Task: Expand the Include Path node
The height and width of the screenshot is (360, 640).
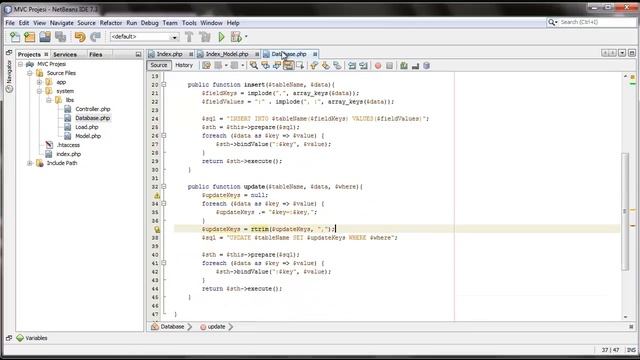Action: [x=30, y=163]
